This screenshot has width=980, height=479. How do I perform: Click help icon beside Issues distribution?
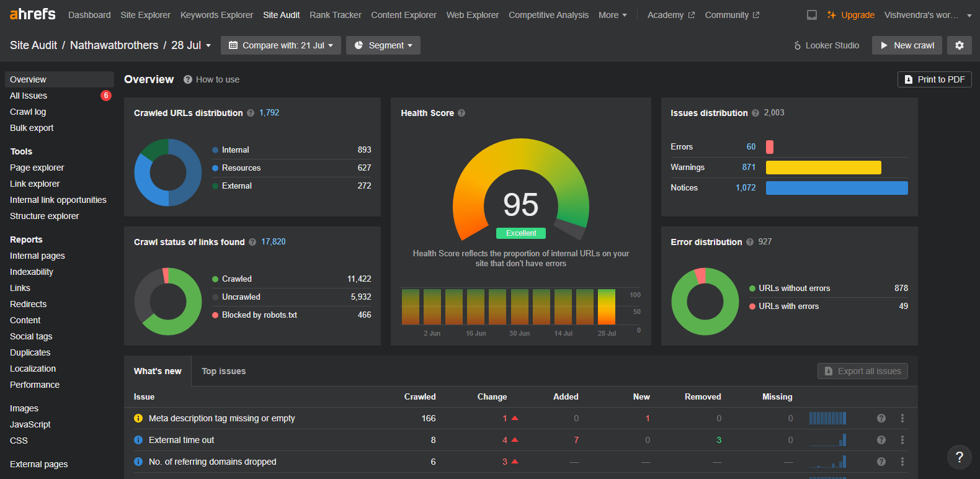tap(755, 113)
